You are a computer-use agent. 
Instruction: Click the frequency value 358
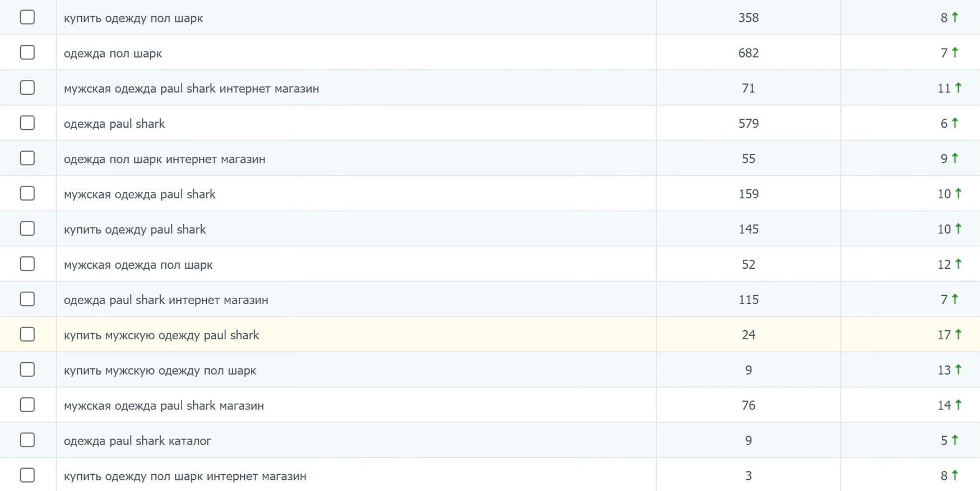[748, 18]
